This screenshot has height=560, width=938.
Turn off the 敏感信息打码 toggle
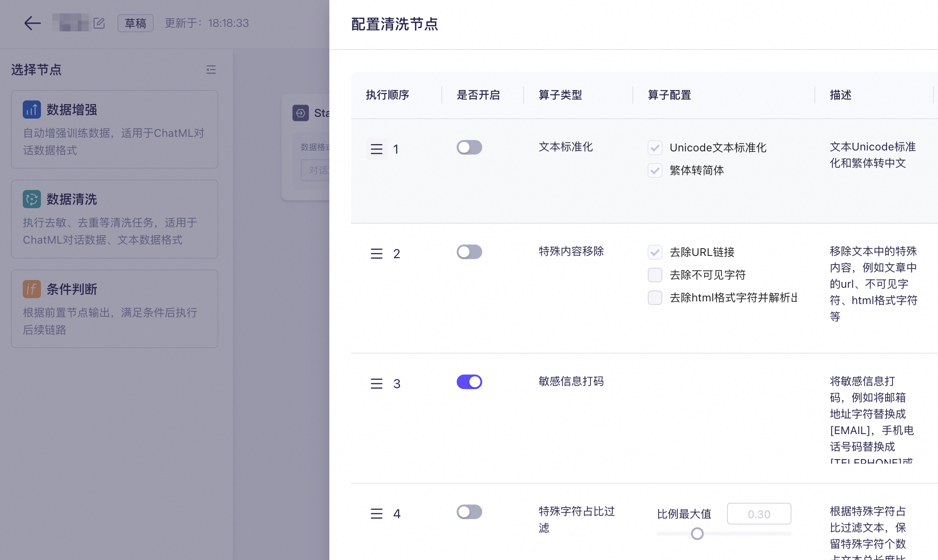(x=469, y=382)
